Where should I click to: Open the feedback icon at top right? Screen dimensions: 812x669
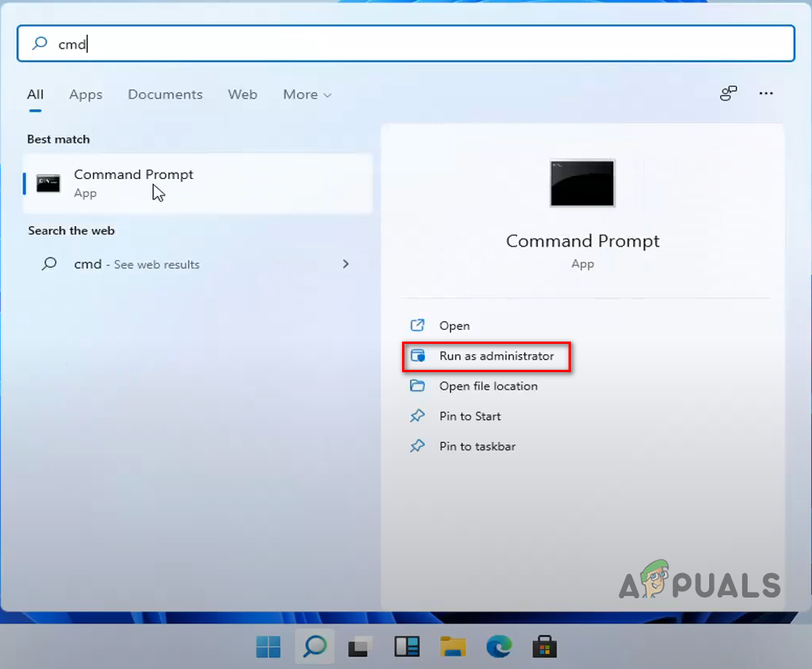coord(728,93)
